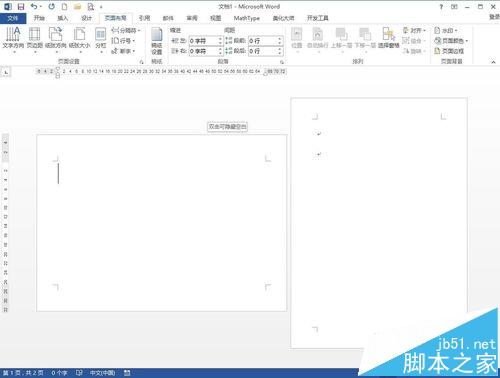500x378 pixels.
Task: Switch to the 引用 (References) tab
Action: (x=144, y=18)
